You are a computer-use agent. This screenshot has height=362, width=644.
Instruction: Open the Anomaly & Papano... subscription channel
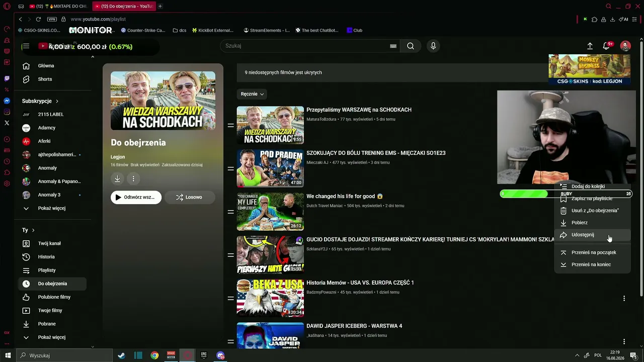pyautogui.click(x=51, y=182)
